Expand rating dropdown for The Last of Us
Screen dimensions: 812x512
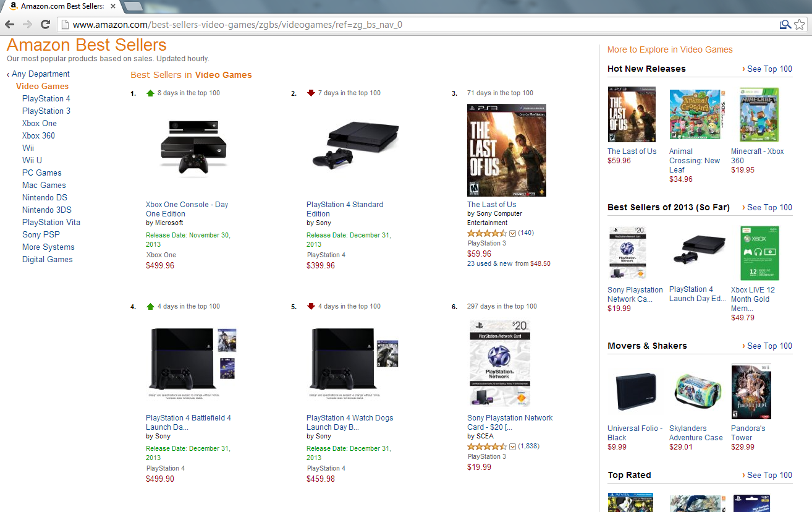pyautogui.click(x=512, y=233)
